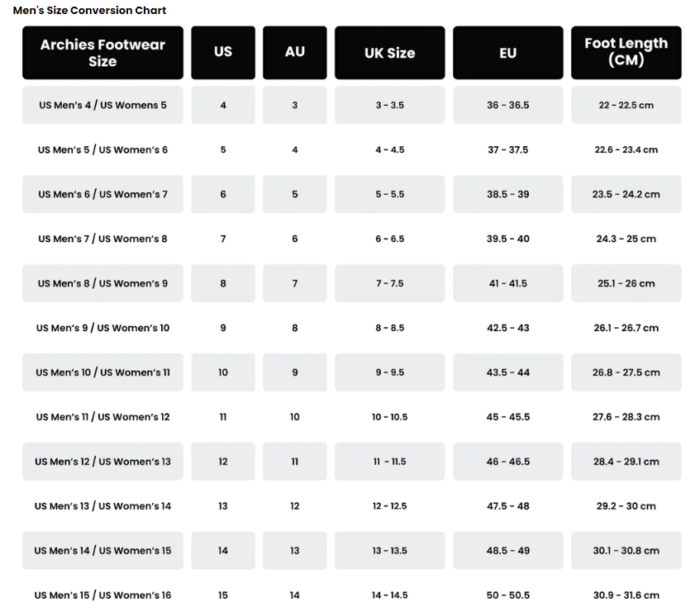Viewport: 700px width, 612px height.
Task: Click the UK size 7 - 7.5 cell
Action: (389, 283)
